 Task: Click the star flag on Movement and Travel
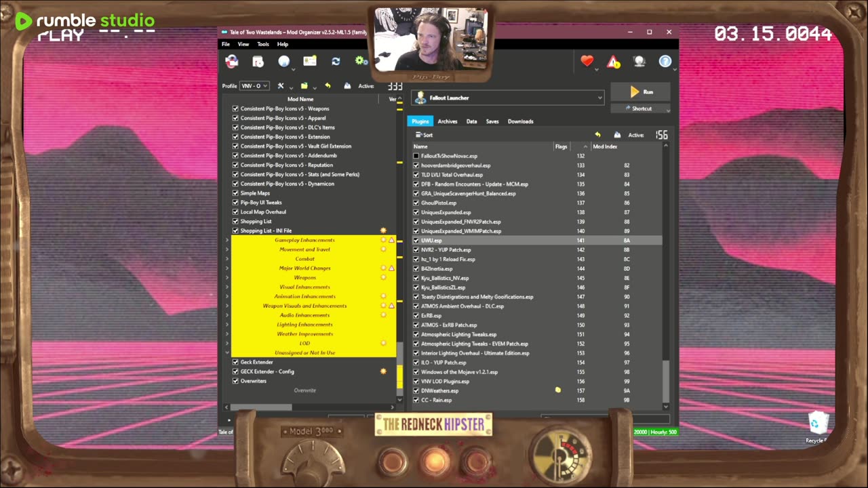pyautogui.click(x=383, y=249)
